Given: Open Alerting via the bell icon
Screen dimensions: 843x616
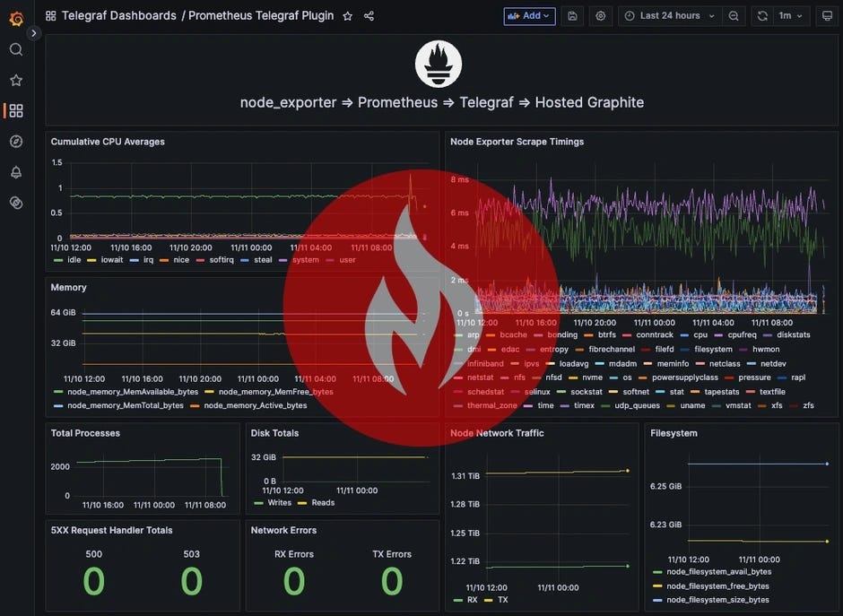Looking at the screenshot, I should point(16,171).
